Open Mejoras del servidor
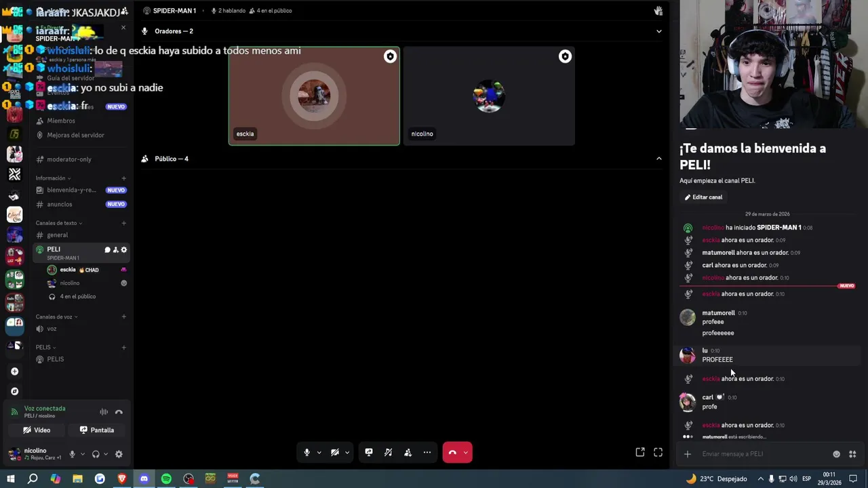The height and width of the screenshot is (488, 868). [x=80, y=135]
